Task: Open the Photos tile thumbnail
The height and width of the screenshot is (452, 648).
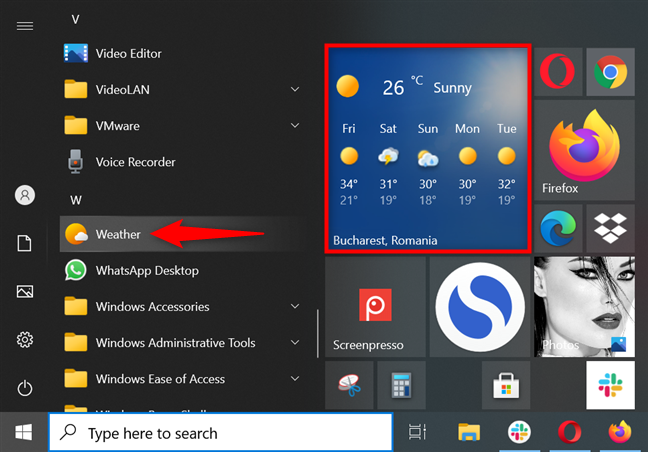Action: [x=585, y=307]
